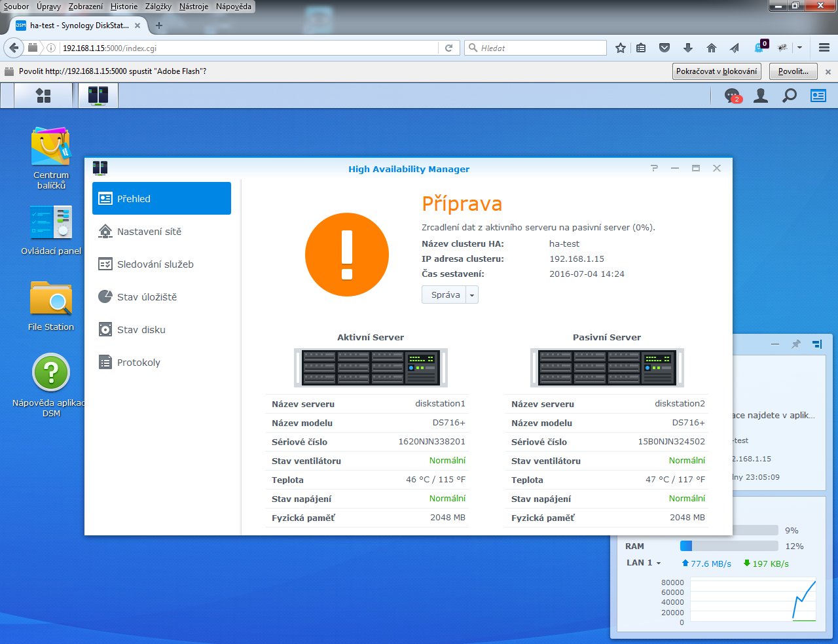Click the RAM usage progress bar
The width and height of the screenshot is (838, 644).
point(729,546)
